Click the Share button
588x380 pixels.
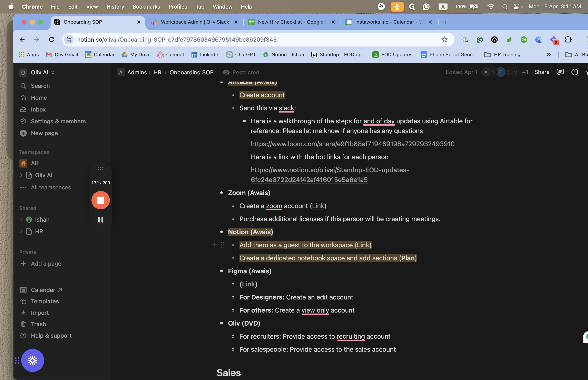point(542,72)
